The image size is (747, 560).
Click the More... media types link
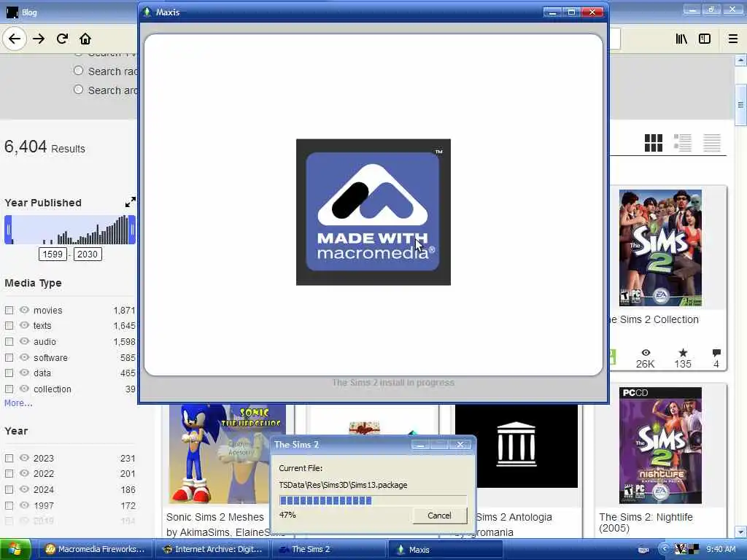click(x=18, y=403)
